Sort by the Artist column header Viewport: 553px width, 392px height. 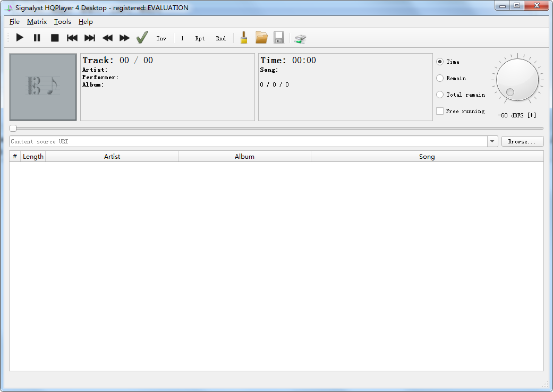tap(112, 157)
